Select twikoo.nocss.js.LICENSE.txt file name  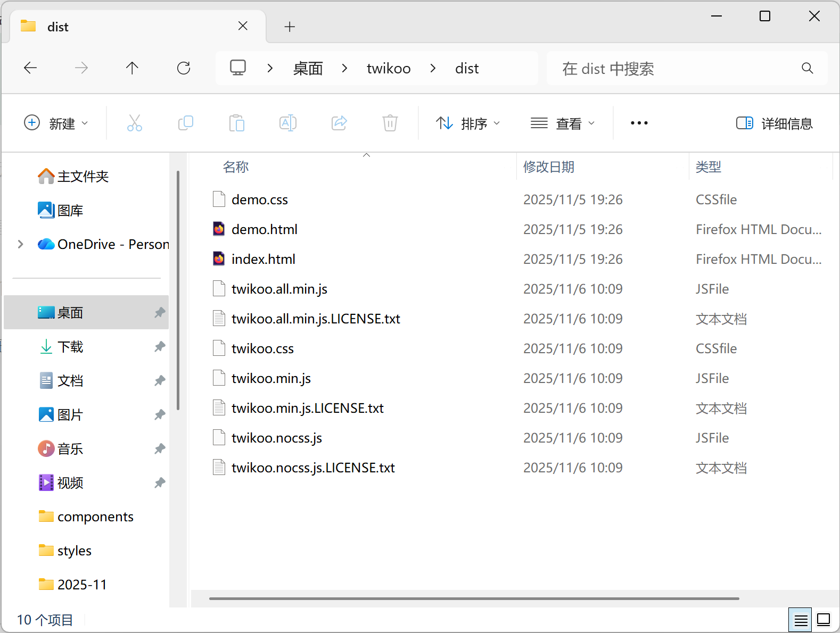tap(313, 468)
